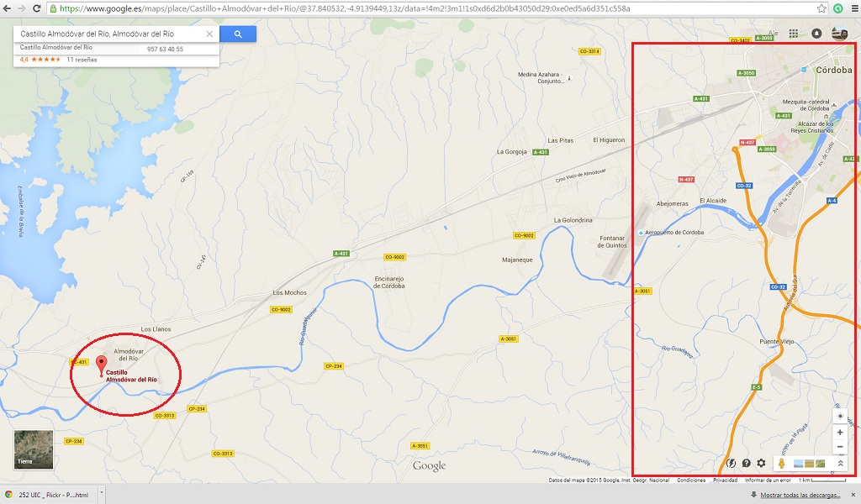Open the Chrome hamburger menu
This screenshot has width=861, height=504.
854,8
